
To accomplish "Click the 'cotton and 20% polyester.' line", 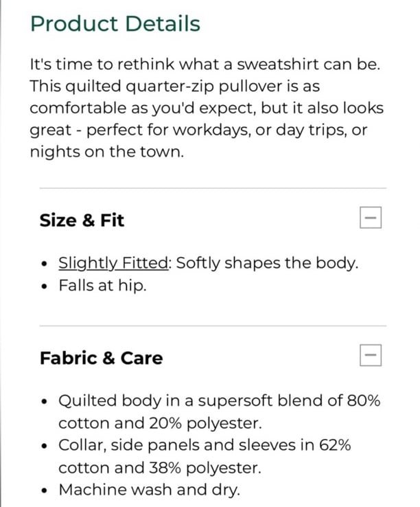I will pyautogui.click(x=160, y=423).
